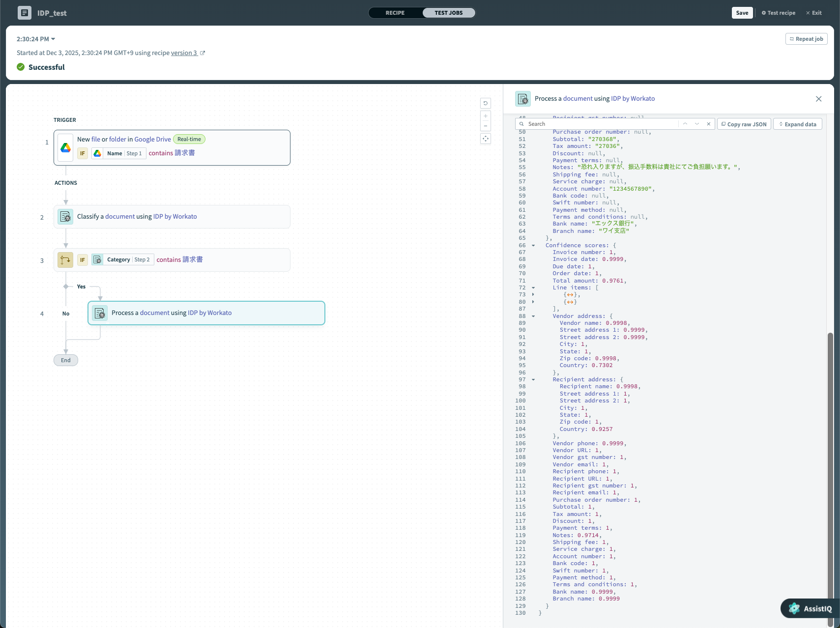The image size is (840, 628).
Task: Click the Bank name value エックス銀行
Action: [x=613, y=224]
